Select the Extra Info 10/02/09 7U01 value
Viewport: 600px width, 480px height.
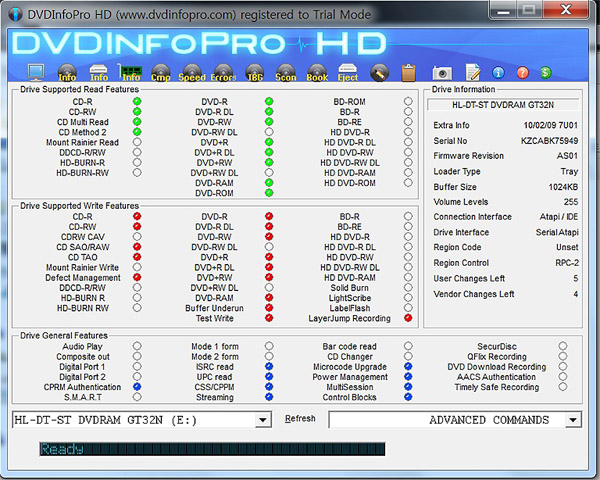tap(550, 125)
